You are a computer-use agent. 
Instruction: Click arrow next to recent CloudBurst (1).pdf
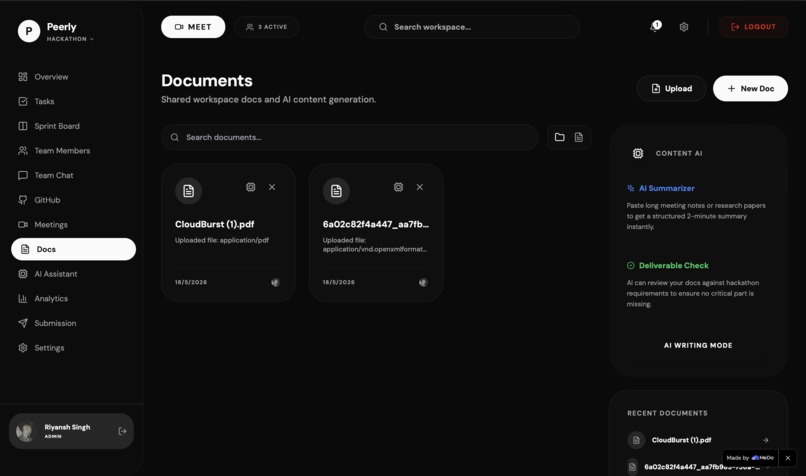(x=765, y=440)
